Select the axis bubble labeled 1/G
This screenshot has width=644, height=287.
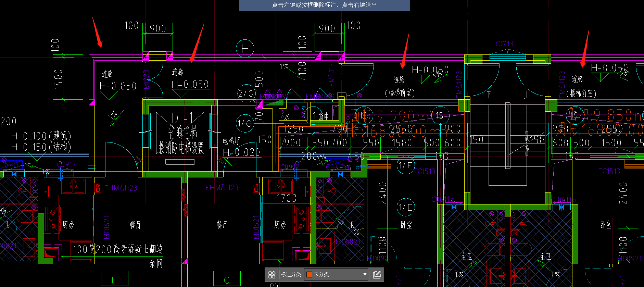(x=245, y=124)
